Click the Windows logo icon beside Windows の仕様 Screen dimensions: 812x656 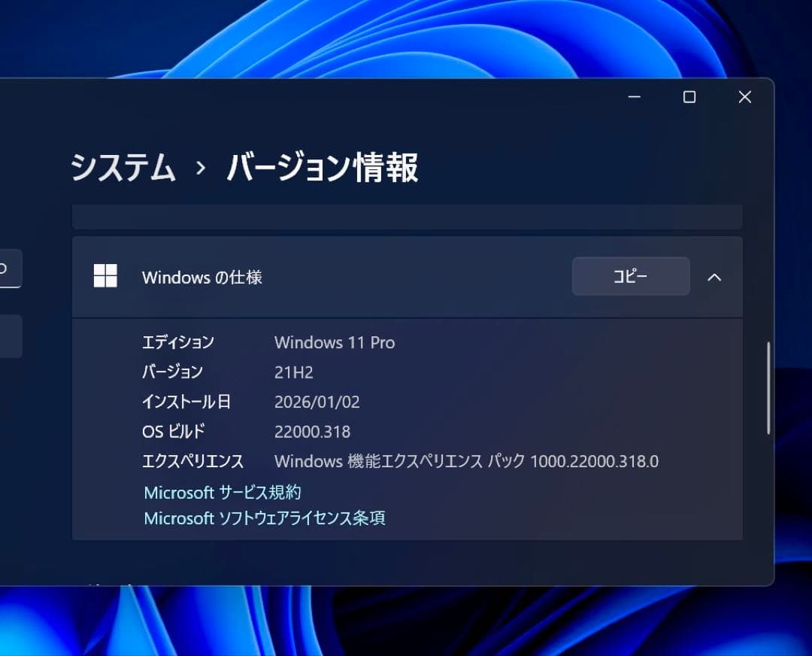105,276
